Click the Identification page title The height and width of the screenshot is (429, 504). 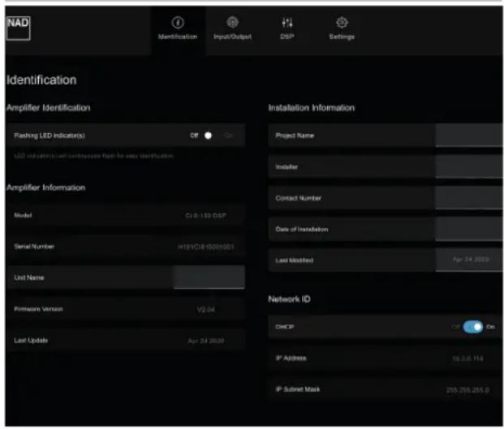click(41, 80)
